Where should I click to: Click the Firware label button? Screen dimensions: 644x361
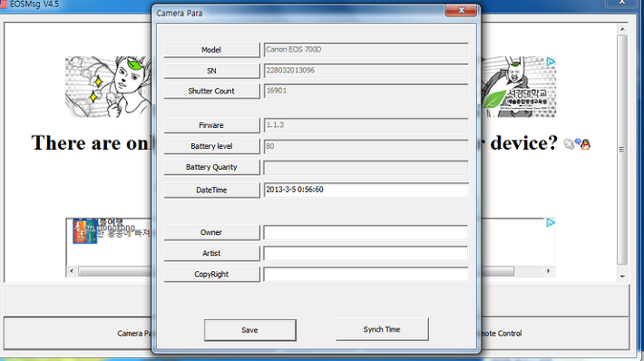(211, 125)
